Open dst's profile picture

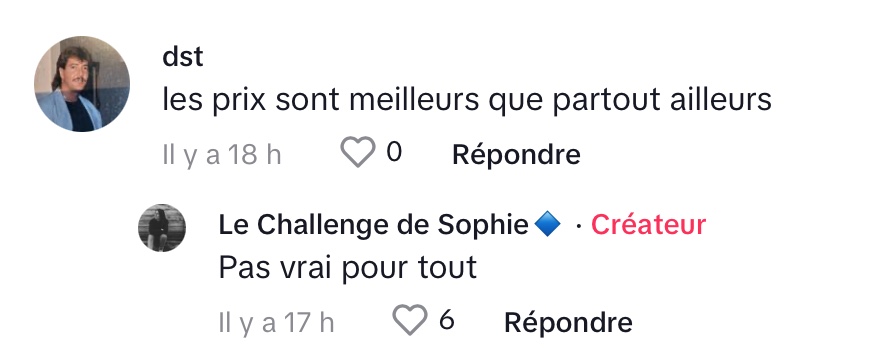click(82, 84)
